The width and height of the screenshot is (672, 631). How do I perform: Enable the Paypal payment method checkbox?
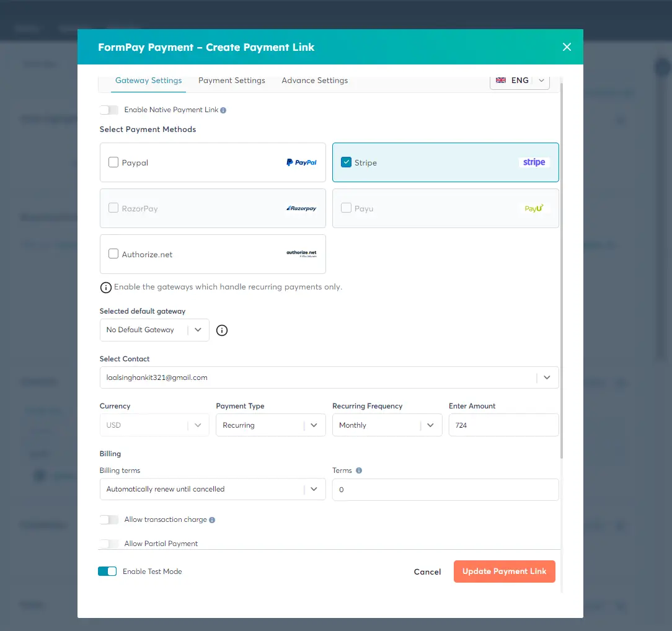(113, 162)
